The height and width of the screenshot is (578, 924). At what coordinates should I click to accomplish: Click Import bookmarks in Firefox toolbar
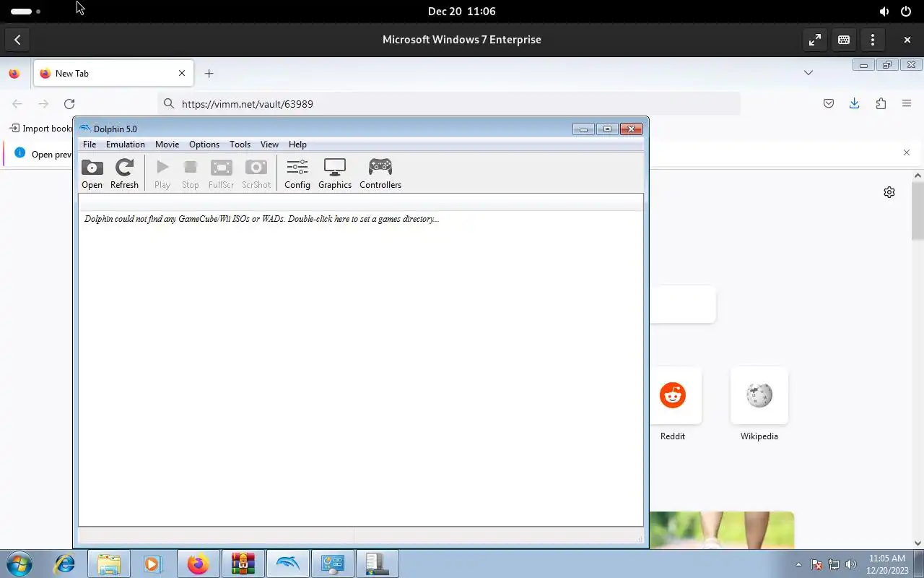(x=41, y=129)
